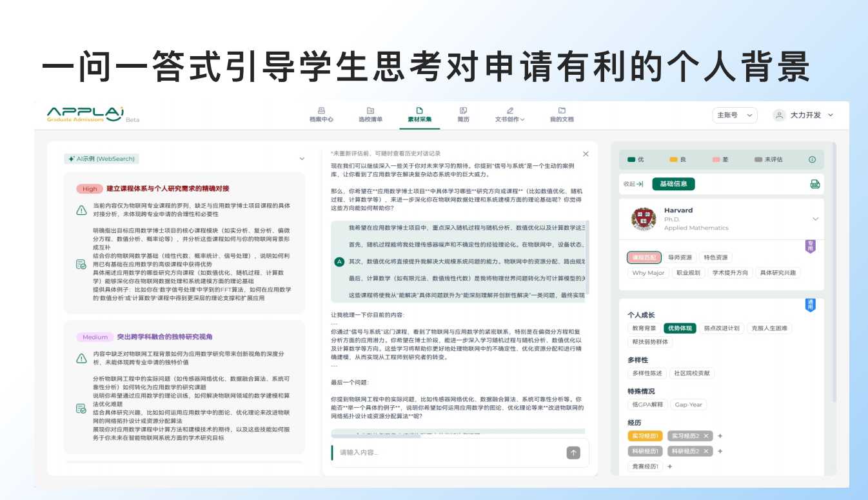Close the chat history notice
868x500 pixels.
coord(586,154)
